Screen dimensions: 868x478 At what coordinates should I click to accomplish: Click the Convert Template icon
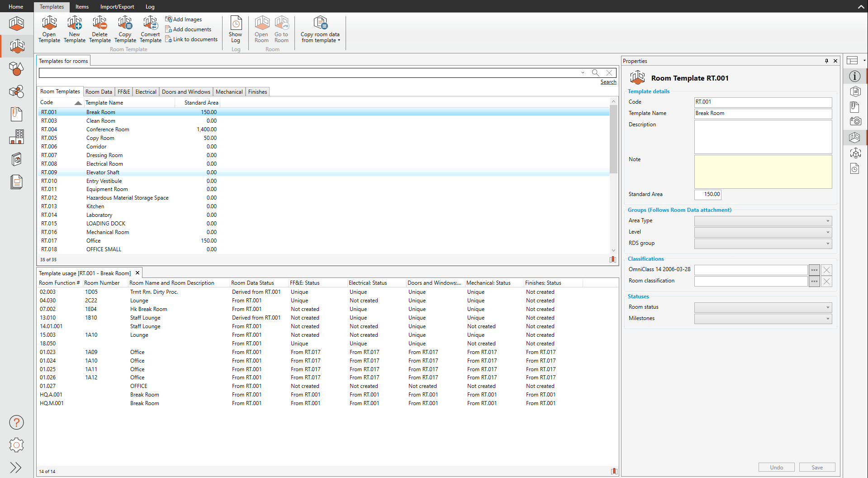pos(150,29)
